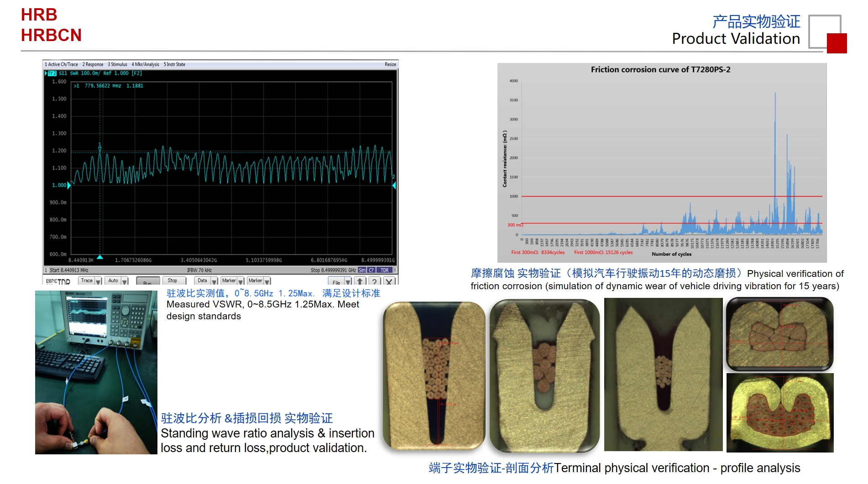The image size is (868, 484).
Task: Expand the Data dropdown arrow
Action: [x=214, y=281]
